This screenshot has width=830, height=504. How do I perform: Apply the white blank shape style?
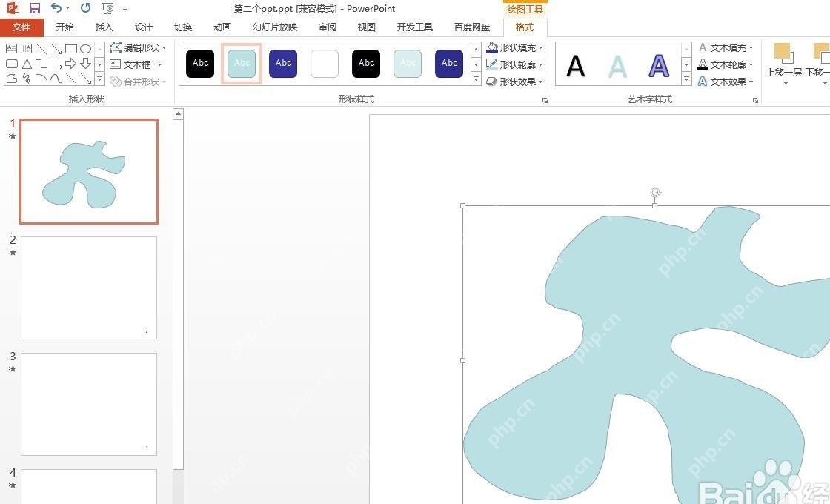pos(325,64)
